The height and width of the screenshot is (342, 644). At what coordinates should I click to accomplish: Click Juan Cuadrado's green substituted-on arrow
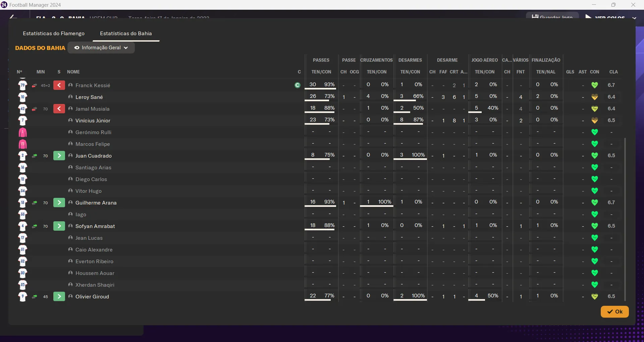tap(59, 156)
